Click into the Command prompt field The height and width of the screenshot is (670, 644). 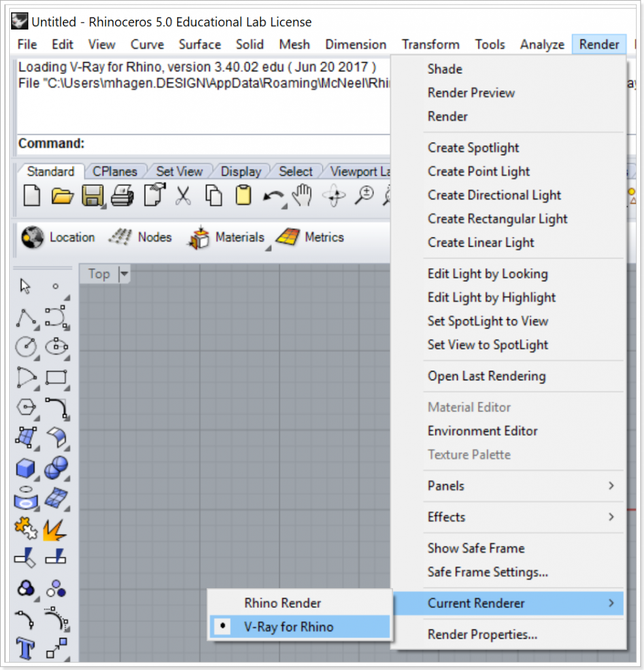point(203,143)
